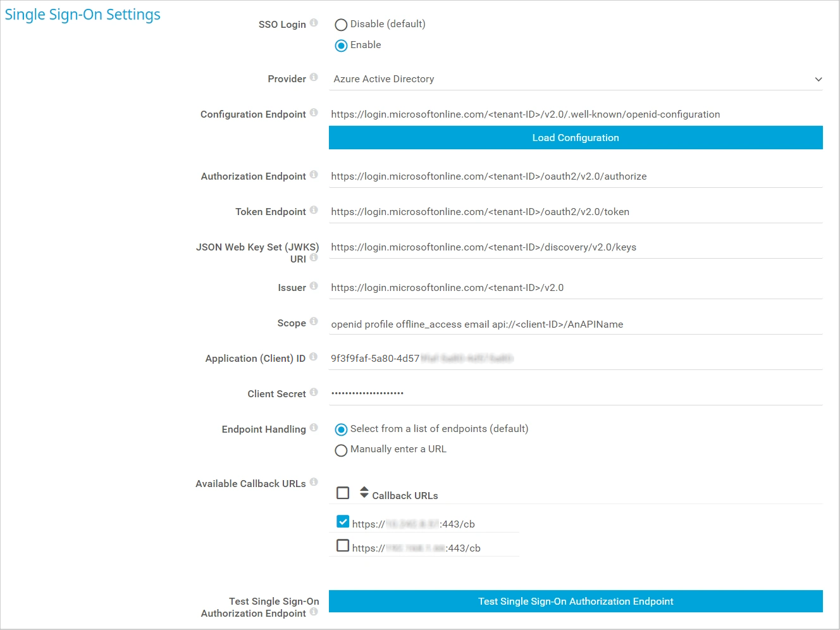
Task: Click the Client Secret info icon
Action: 314,393
